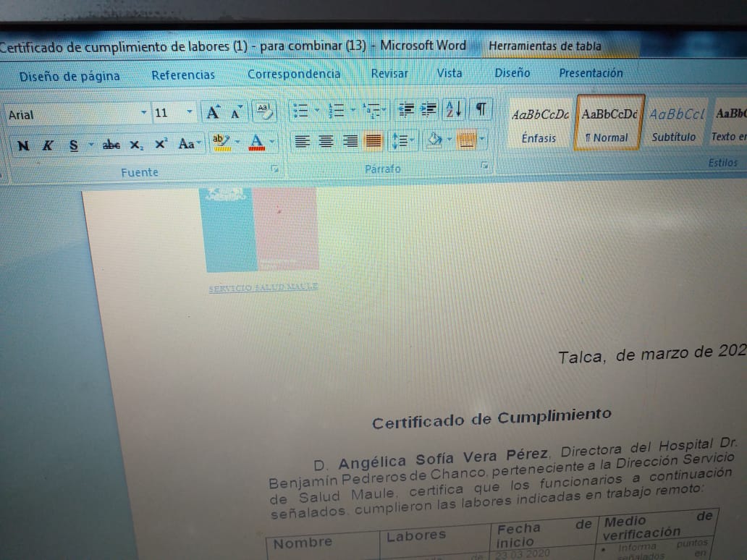This screenshot has width=747, height=560.
Task: Center-align the paragraph text
Action: point(326,142)
